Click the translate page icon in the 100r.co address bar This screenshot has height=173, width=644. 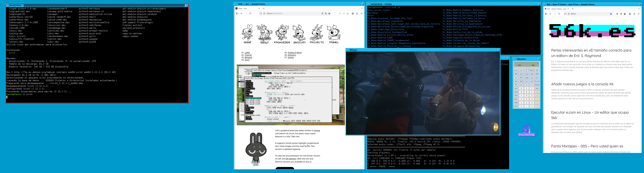326,13
